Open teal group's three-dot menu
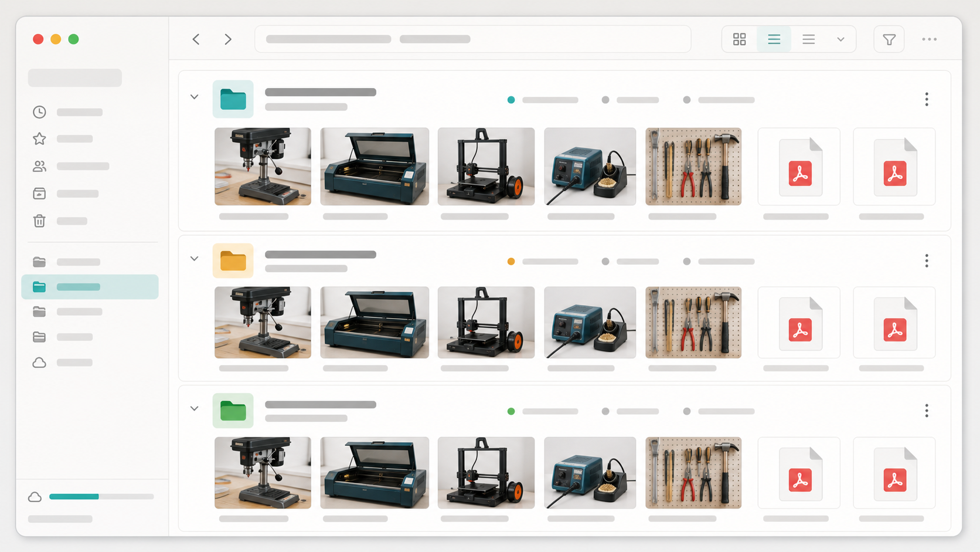 (927, 99)
